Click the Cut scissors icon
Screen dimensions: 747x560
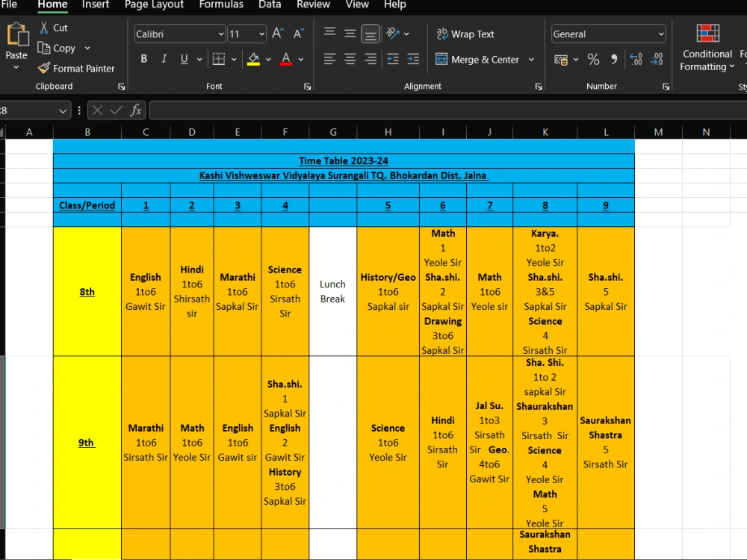44,28
